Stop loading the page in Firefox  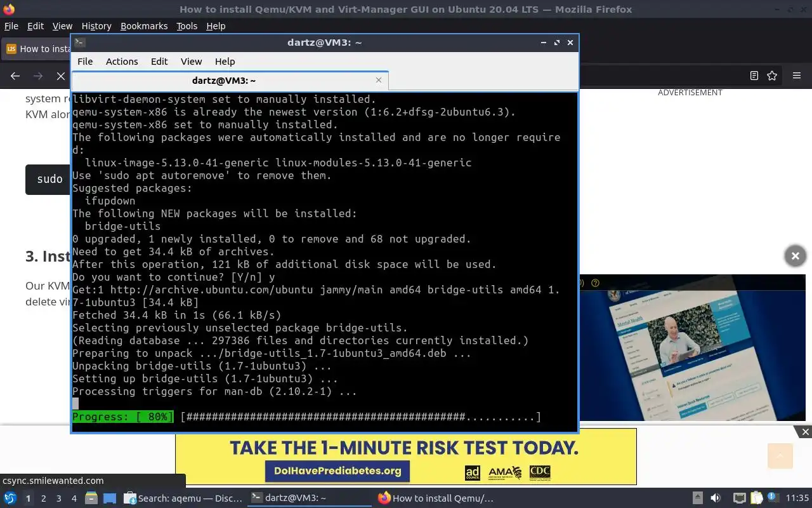click(x=60, y=76)
